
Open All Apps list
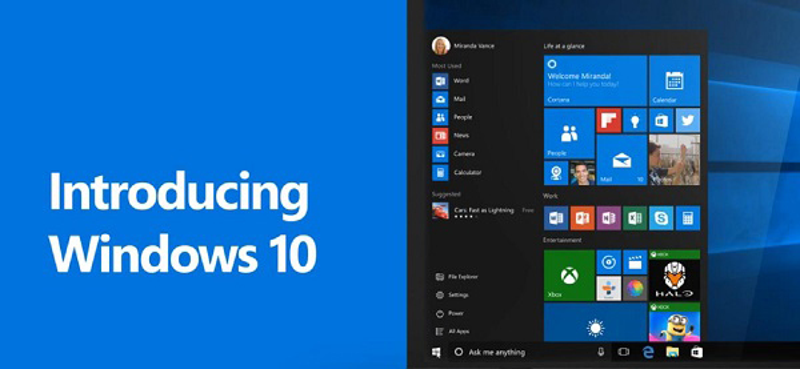(x=452, y=331)
